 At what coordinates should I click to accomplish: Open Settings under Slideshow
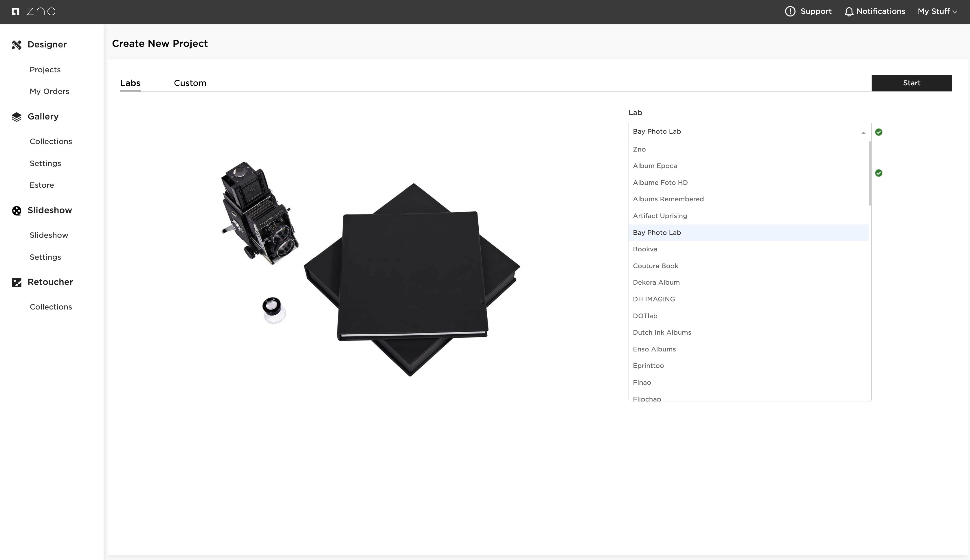pyautogui.click(x=45, y=257)
